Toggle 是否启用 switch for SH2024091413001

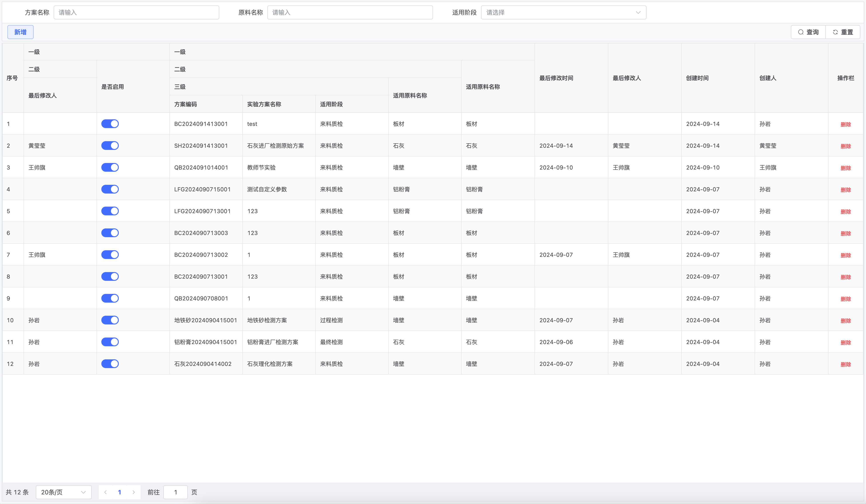(x=110, y=146)
